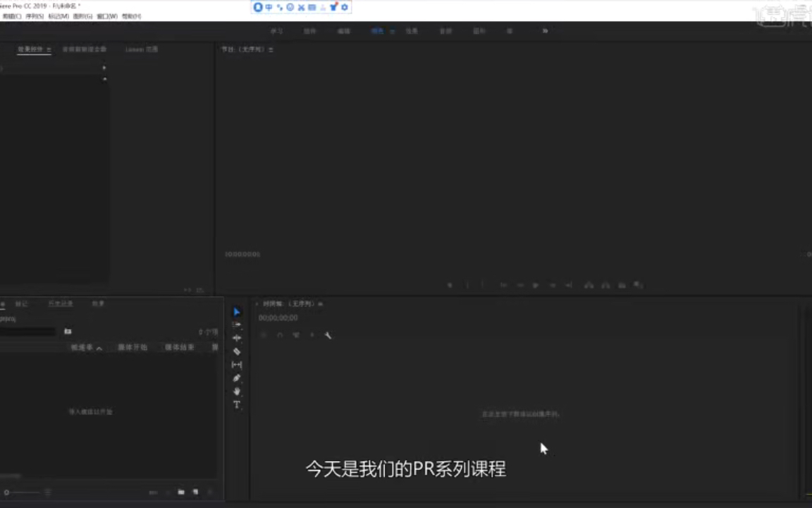Select the Ripple Edit tool
Viewport: 812px width, 508px height.
point(236,338)
